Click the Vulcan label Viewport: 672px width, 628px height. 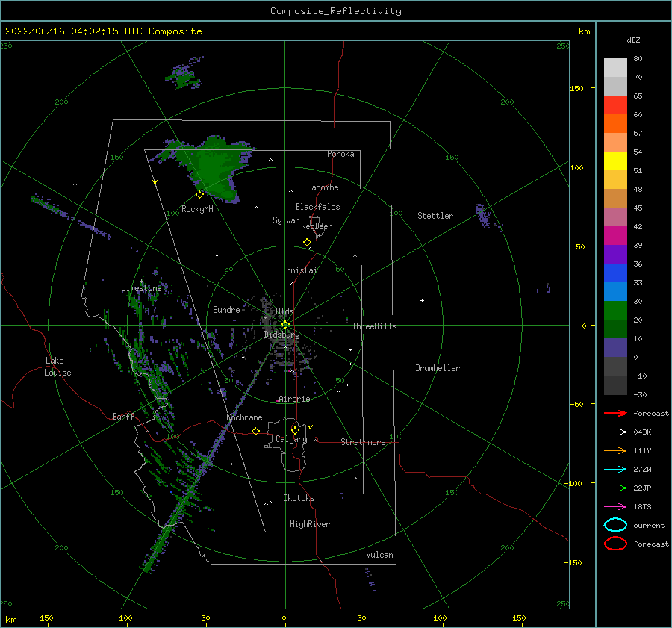(380, 555)
